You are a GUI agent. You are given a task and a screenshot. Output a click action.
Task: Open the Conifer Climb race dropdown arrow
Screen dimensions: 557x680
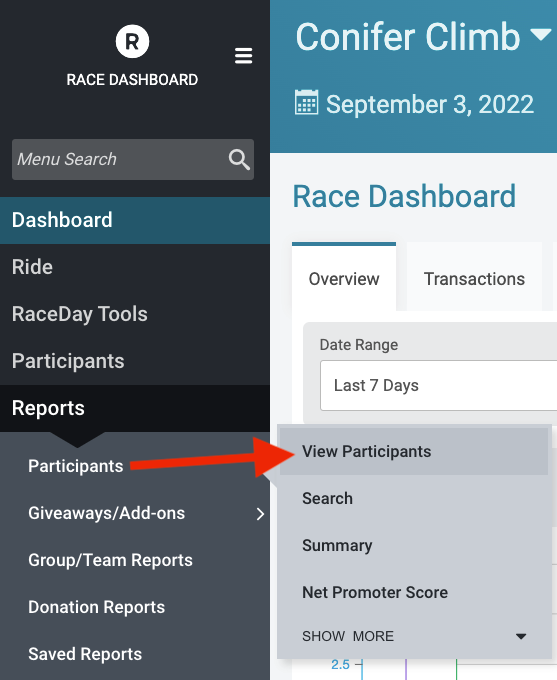click(541, 35)
